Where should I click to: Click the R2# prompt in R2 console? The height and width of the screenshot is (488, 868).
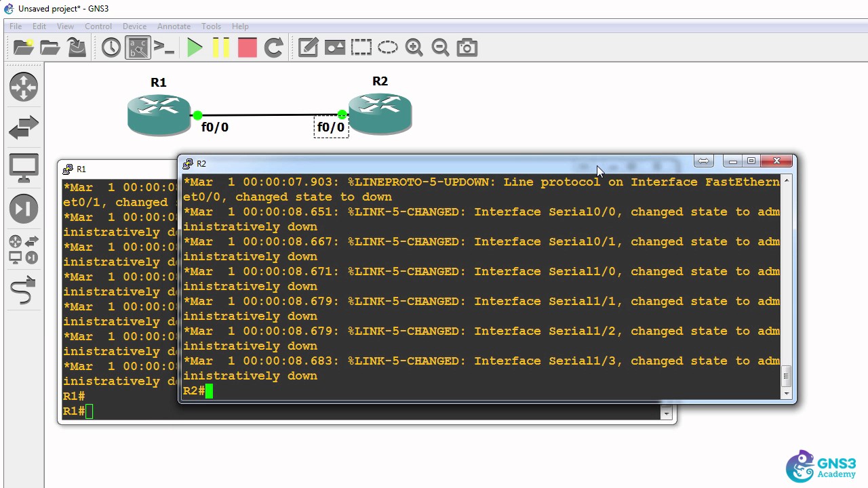point(193,391)
